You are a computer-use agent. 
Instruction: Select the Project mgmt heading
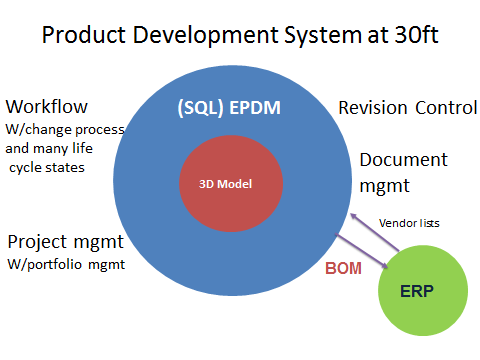[66, 242]
